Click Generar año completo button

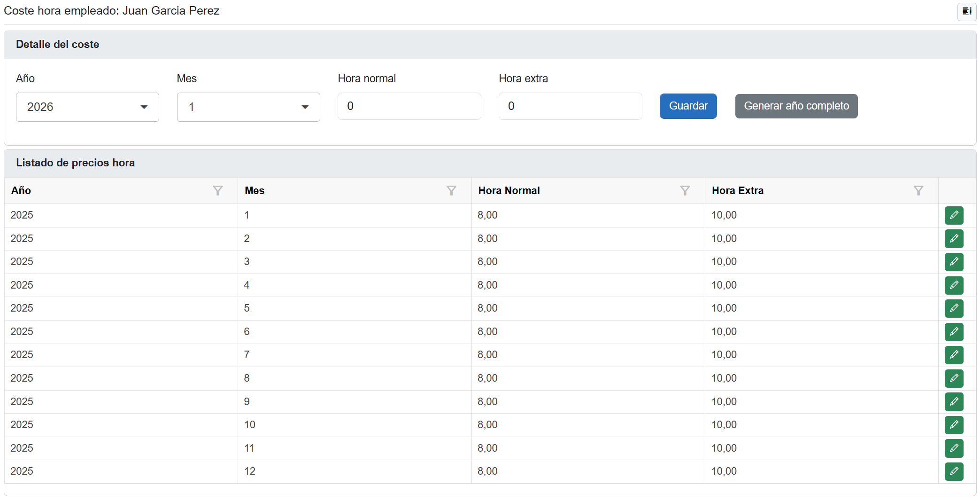796,106
